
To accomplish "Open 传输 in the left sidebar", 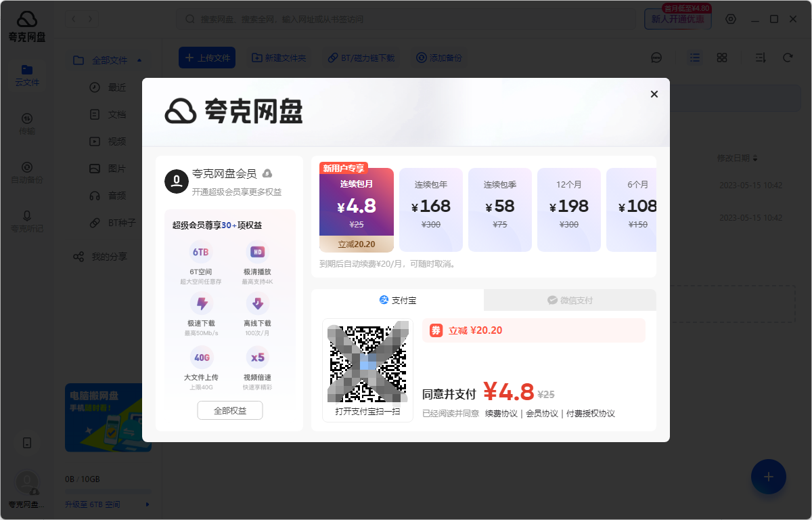I will [x=27, y=124].
